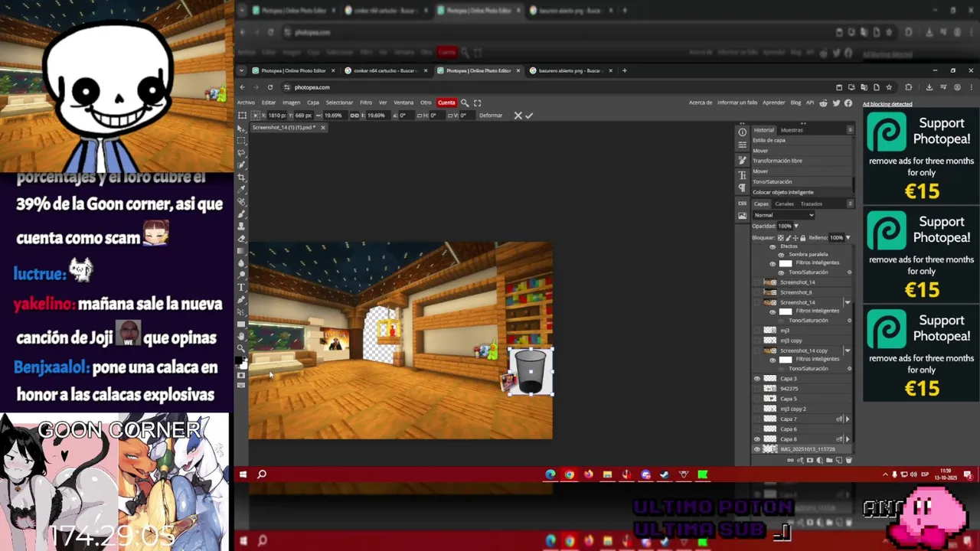Delete layer with the trash icon
This screenshot has height=551, width=980.
tap(848, 460)
